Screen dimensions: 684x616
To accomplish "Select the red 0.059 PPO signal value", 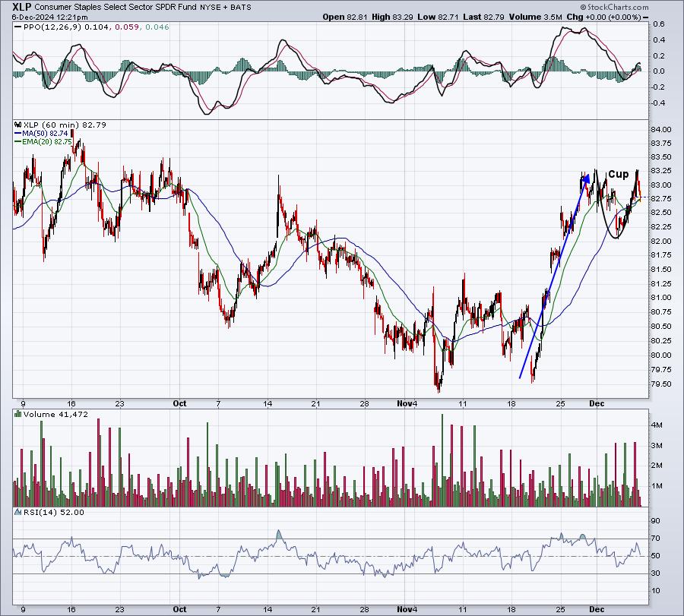I will point(128,27).
